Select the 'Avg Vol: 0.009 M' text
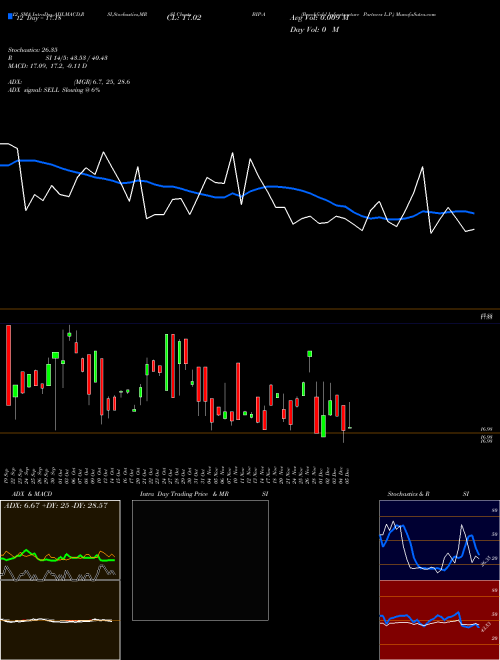This screenshot has height=660, width=500. [x=319, y=18]
